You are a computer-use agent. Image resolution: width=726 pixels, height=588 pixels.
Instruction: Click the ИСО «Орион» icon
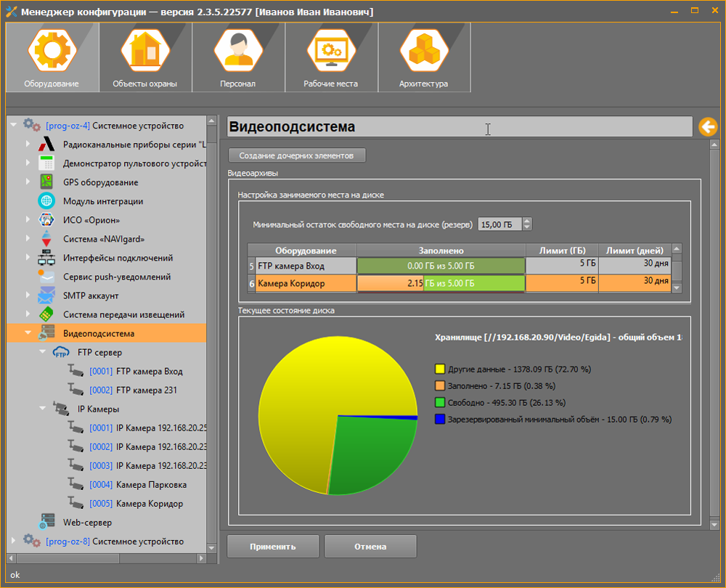click(46, 220)
